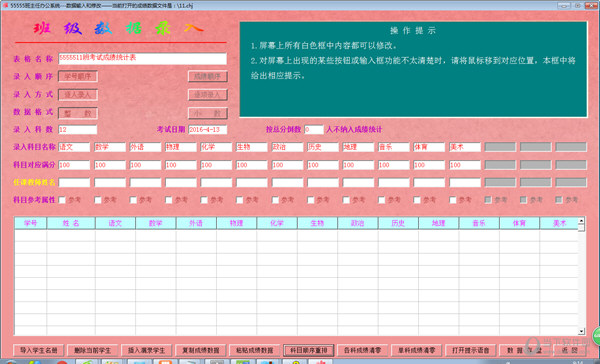Edit the 外语 subject name field

point(145,147)
